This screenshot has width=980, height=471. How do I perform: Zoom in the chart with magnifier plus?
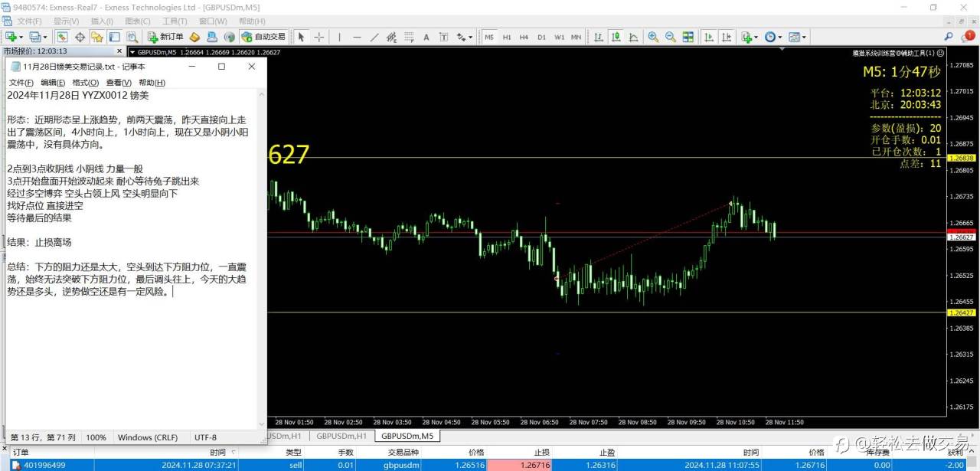[x=653, y=37]
